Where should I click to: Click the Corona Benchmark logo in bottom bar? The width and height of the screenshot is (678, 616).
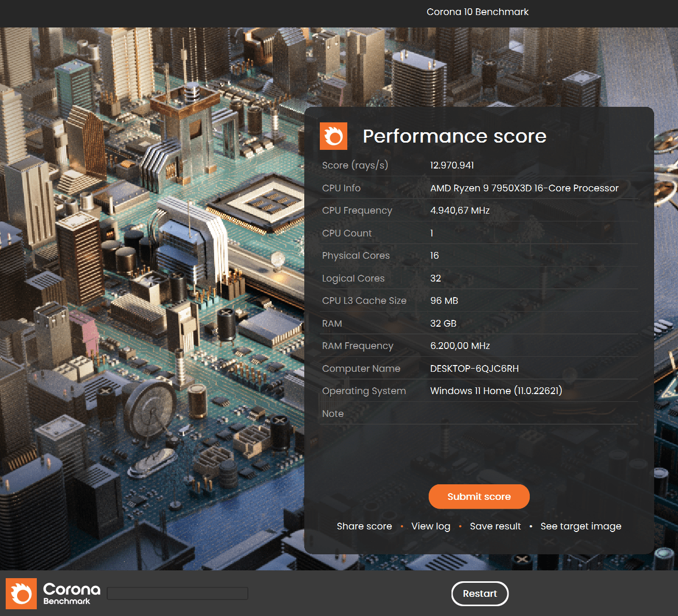click(53, 594)
